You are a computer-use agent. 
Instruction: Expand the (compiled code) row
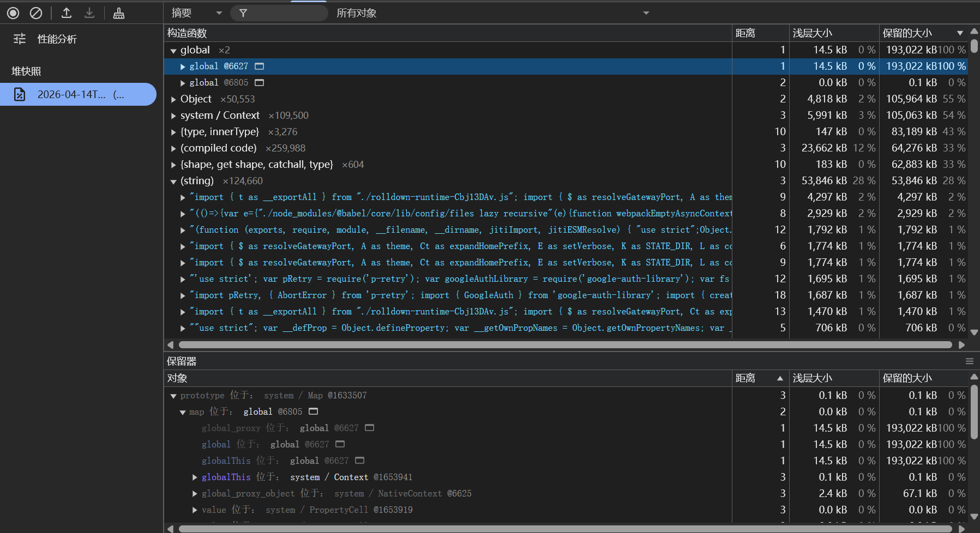[x=173, y=149]
